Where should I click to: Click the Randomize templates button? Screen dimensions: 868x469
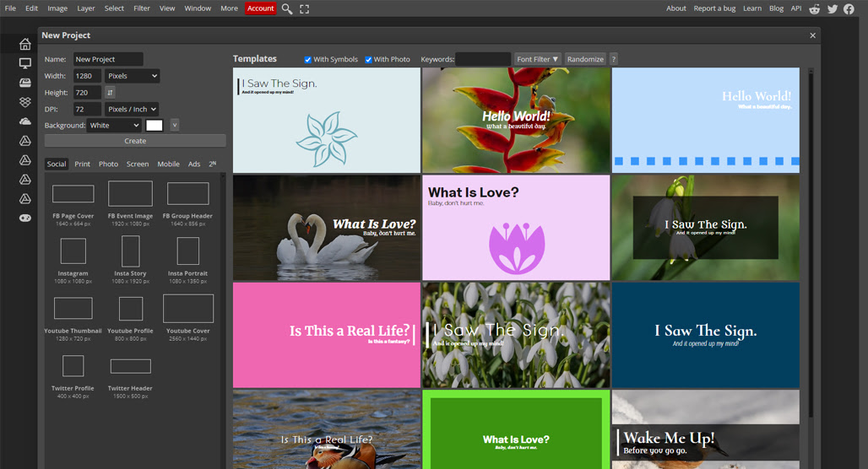coord(585,59)
